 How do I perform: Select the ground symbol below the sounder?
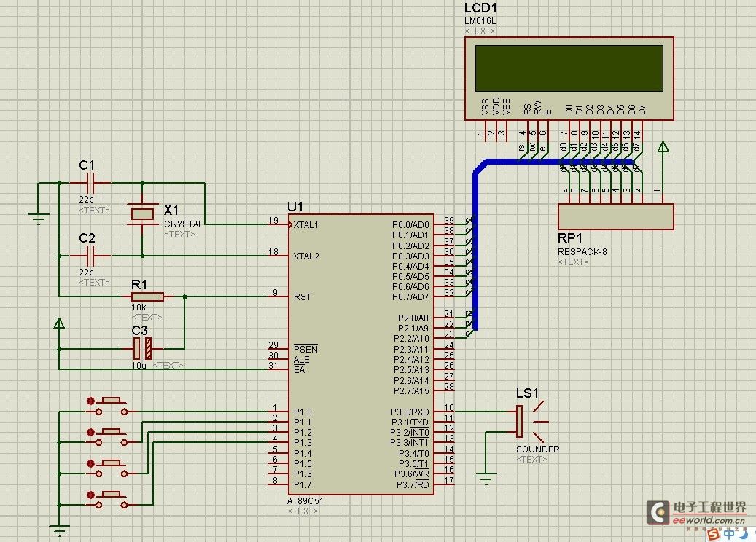coord(486,479)
